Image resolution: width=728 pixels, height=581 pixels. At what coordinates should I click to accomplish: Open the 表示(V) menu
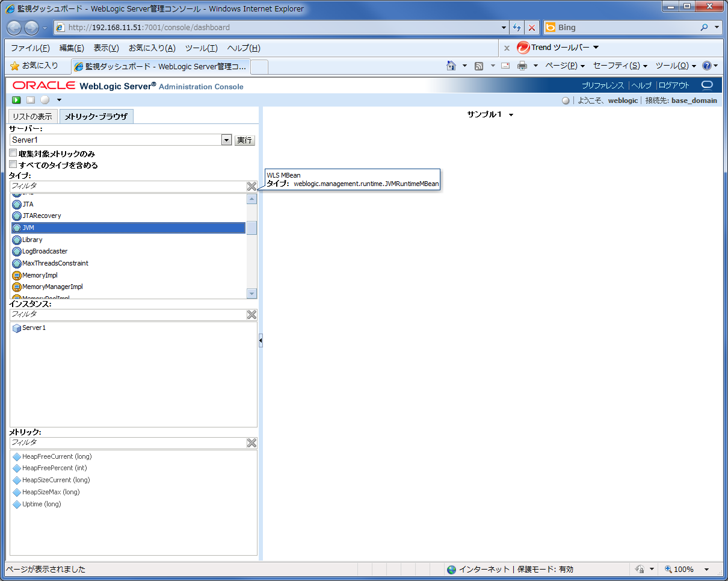(106, 48)
